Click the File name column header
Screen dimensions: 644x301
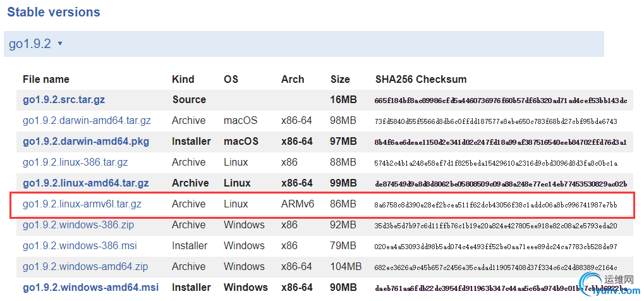coord(46,80)
